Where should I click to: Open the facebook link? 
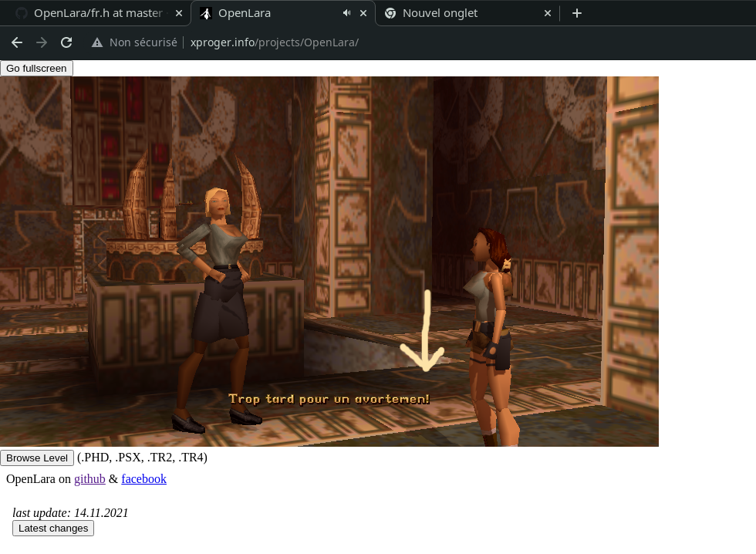pyautogui.click(x=143, y=479)
